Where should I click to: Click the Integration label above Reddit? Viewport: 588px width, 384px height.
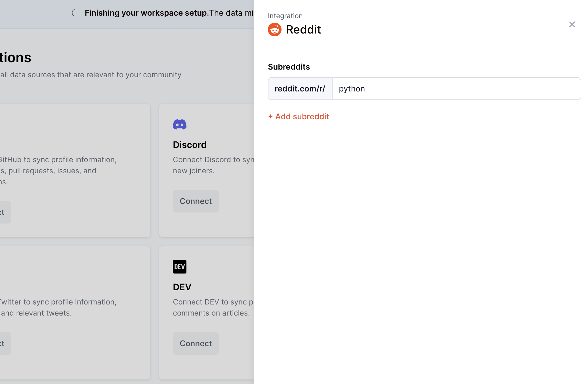(285, 16)
